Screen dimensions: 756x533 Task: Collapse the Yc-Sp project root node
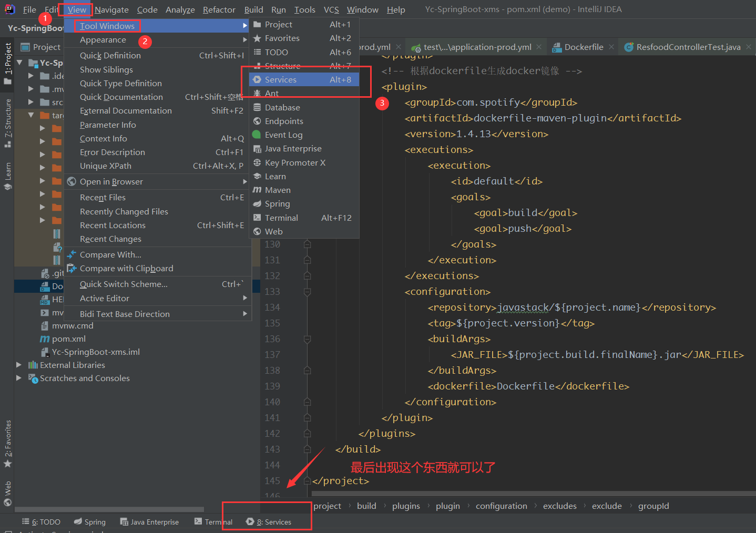click(x=19, y=63)
